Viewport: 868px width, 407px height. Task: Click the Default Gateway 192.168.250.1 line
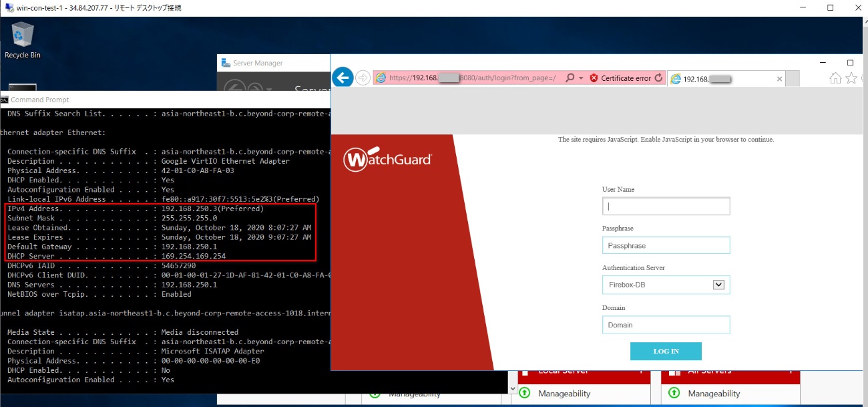(x=112, y=247)
